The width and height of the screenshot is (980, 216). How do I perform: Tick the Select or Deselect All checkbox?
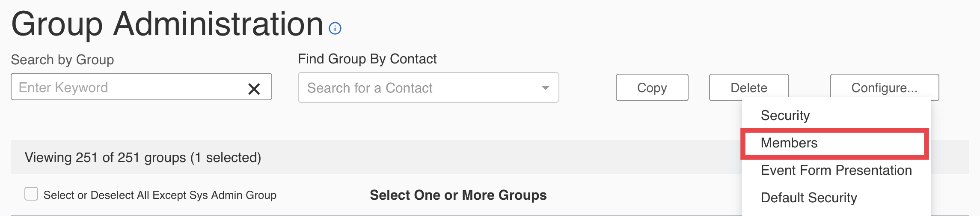click(x=31, y=194)
